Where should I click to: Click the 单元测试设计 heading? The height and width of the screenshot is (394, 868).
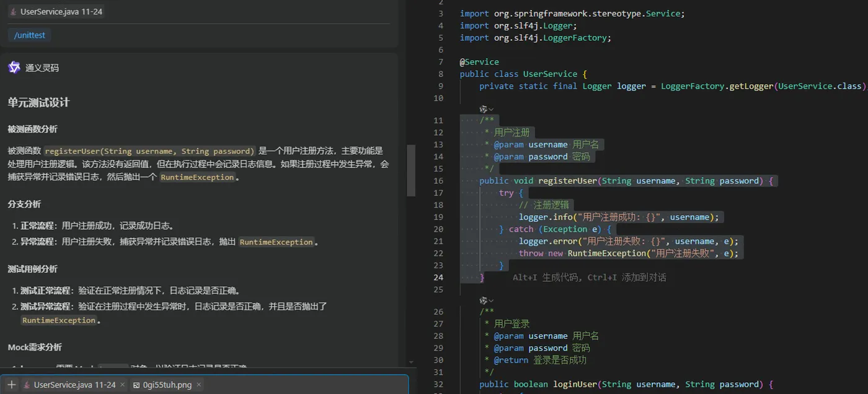pos(38,103)
